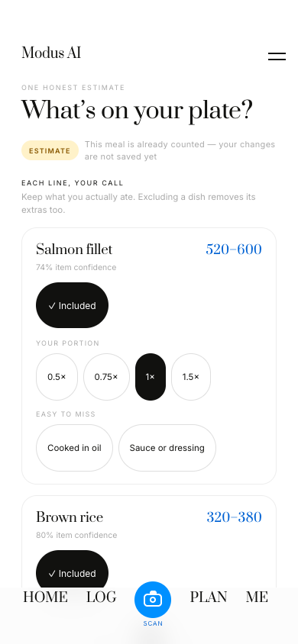Open the hamburger menu icon
The height and width of the screenshot is (644, 298).
coord(277,56)
